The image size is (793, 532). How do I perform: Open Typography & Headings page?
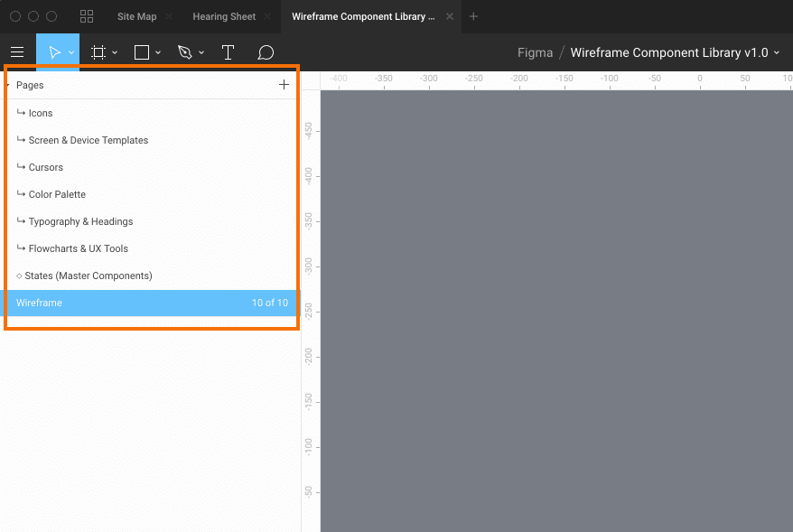[151, 221]
